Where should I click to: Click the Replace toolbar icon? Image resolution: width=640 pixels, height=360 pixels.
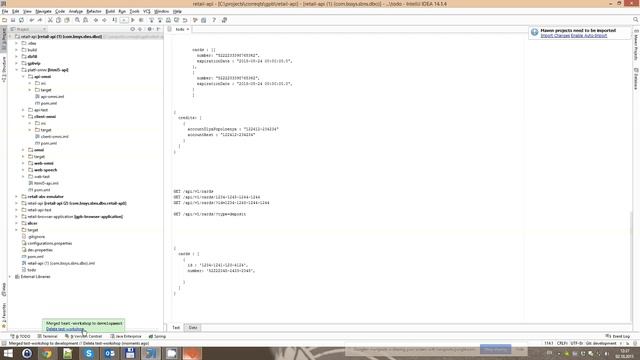pyautogui.click(x=86, y=20)
